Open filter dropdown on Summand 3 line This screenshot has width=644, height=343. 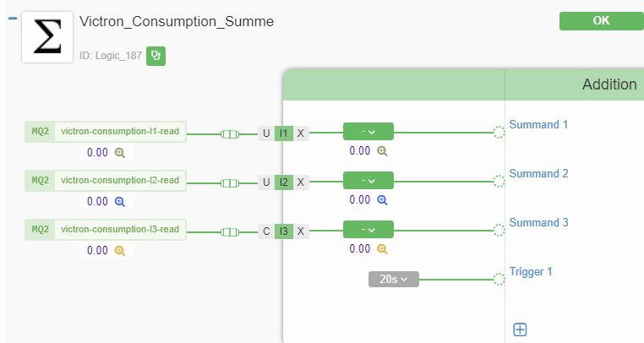click(x=368, y=229)
